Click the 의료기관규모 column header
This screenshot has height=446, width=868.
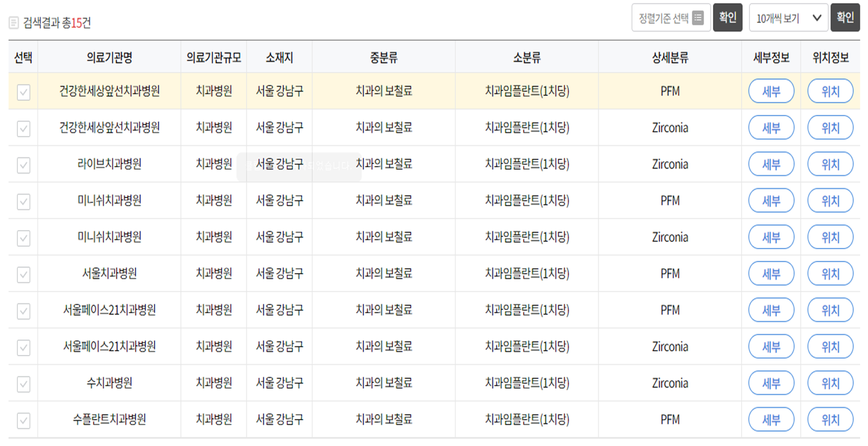(x=214, y=57)
